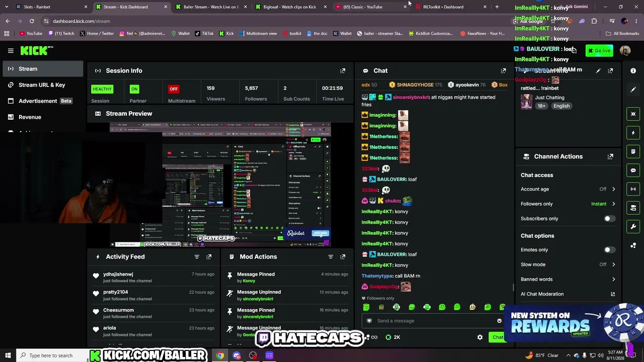644x362 pixels.
Task: Click the camera sidebar icon
Action: 633,208
